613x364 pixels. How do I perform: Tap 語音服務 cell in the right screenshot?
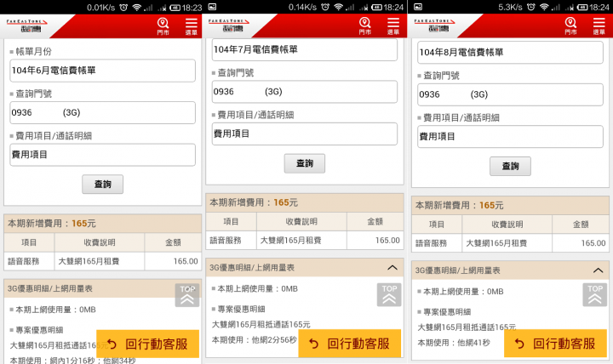[x=437, y=243]
